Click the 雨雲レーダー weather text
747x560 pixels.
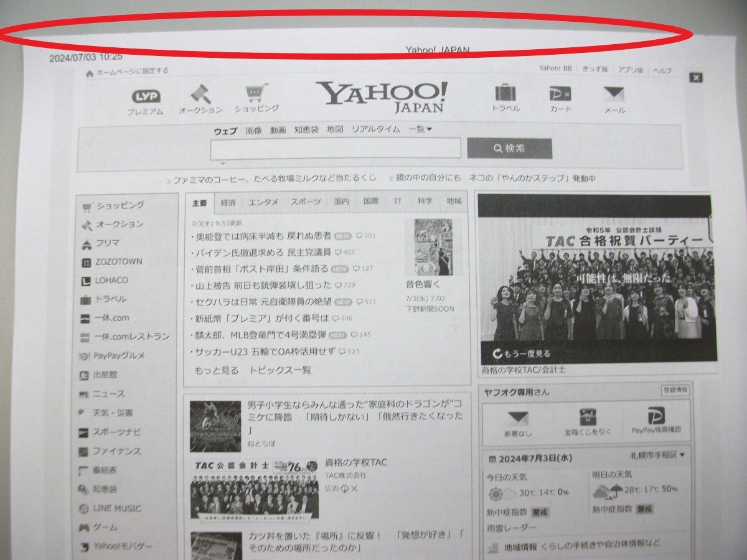pos(510,528)
